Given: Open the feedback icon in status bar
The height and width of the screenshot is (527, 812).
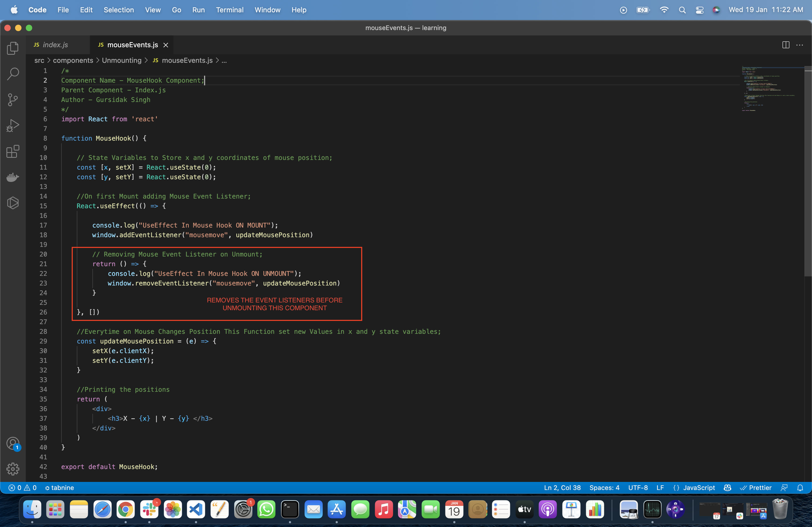Looking at the screenshot, I should [784, 488].
